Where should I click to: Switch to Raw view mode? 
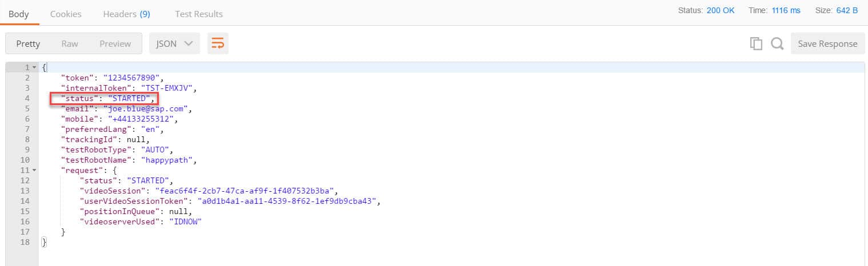[70, 43]
